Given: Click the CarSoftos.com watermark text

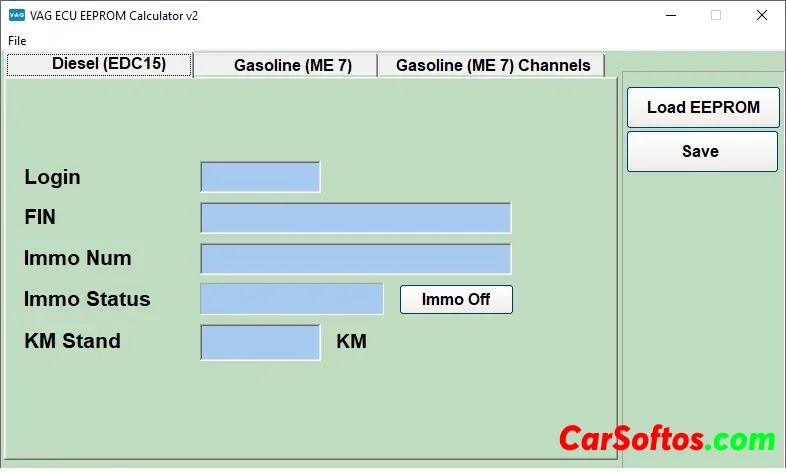Looking at the screenshot, I should click(666, 439).
